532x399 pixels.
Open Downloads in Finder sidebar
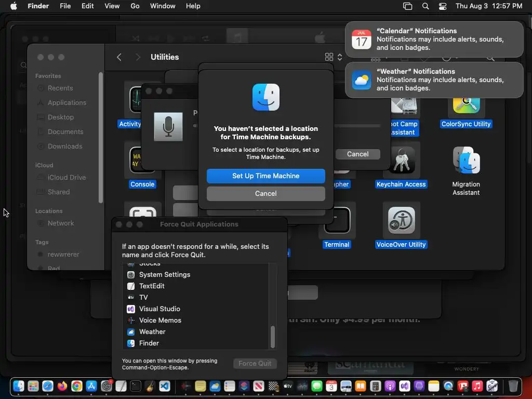(x=60, y=146)
